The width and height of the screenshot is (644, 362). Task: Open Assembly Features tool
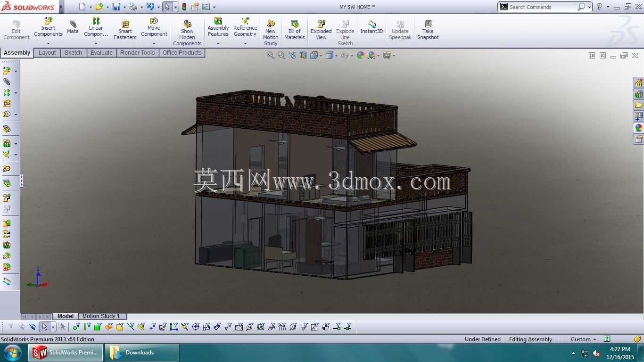[218, 27]
